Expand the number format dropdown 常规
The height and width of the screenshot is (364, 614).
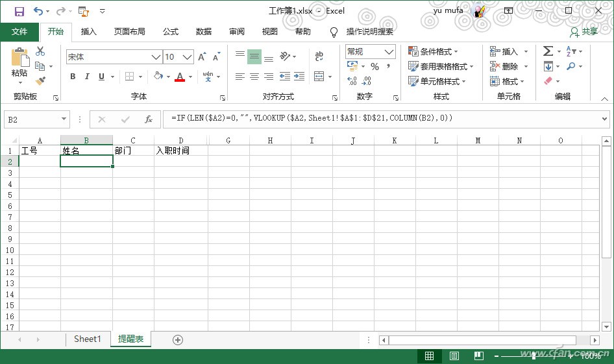[389, 52]
